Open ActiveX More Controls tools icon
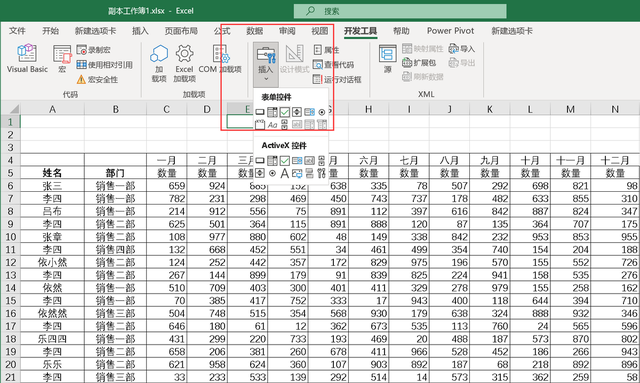The width and height of the screenshot is (640, 383). [322, 173]
